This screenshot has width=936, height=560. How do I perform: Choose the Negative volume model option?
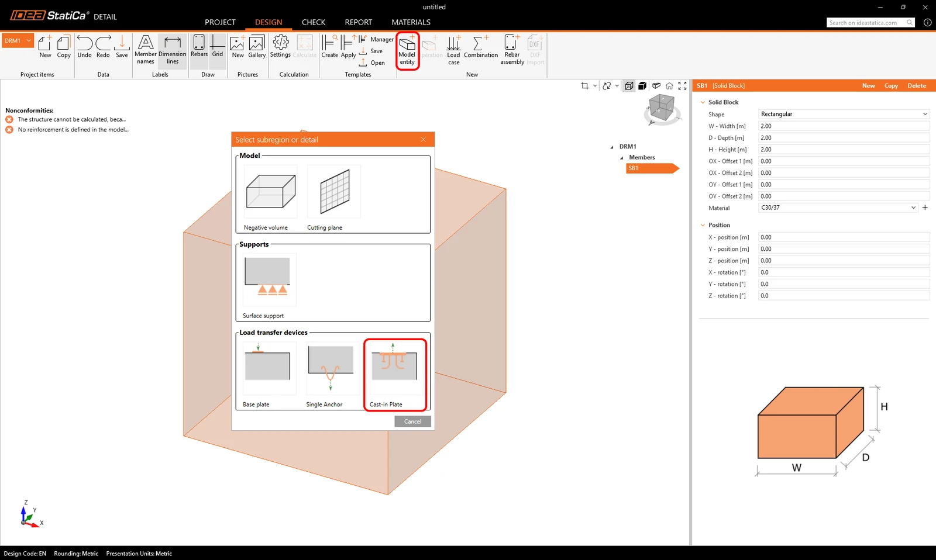(270, 198)
